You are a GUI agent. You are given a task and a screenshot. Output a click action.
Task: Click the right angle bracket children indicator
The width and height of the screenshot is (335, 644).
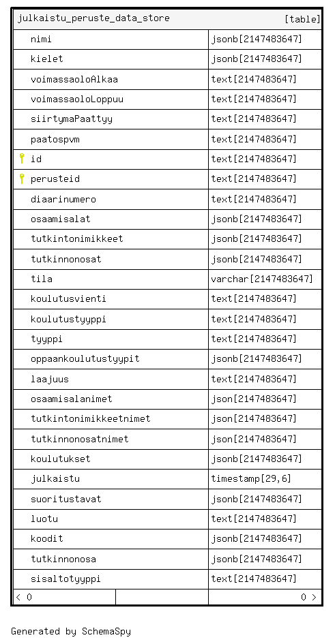pyautogui.click(x=315, y=597)
